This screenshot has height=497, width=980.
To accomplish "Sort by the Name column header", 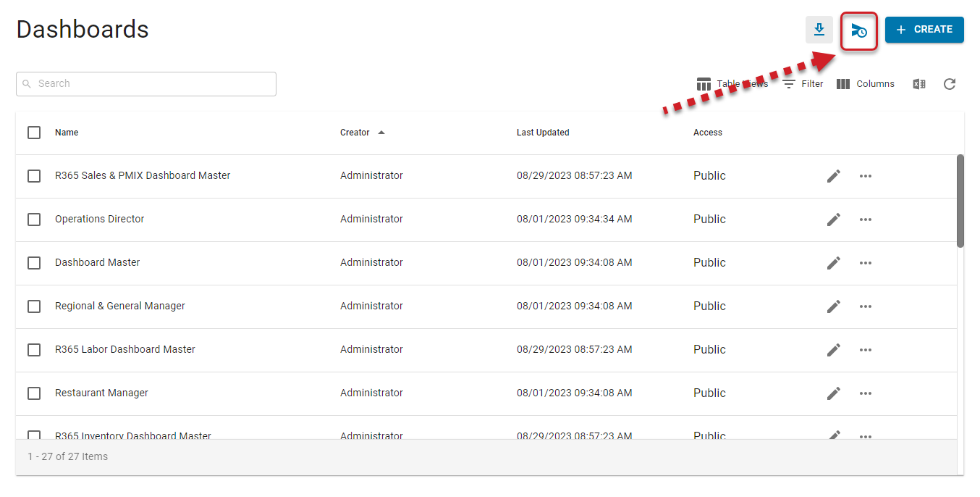I will pyautogui.click(x=67, y=133).
